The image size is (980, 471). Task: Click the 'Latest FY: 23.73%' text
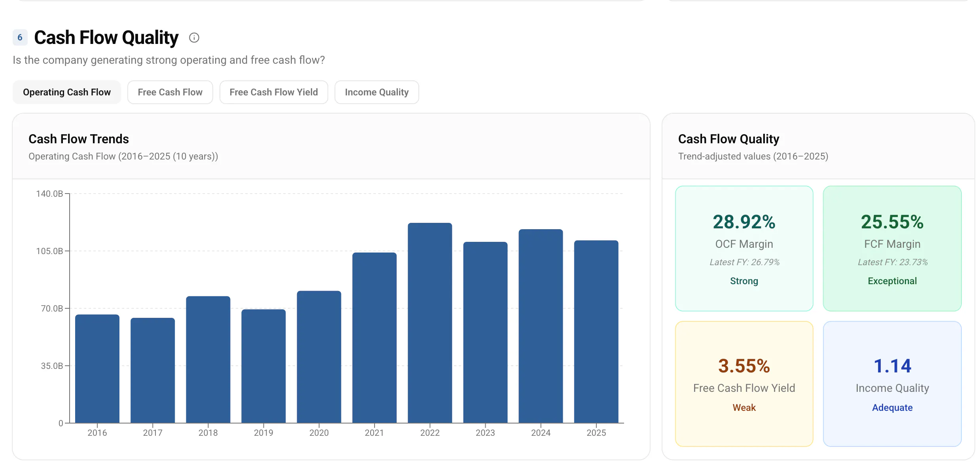point(893,262)
